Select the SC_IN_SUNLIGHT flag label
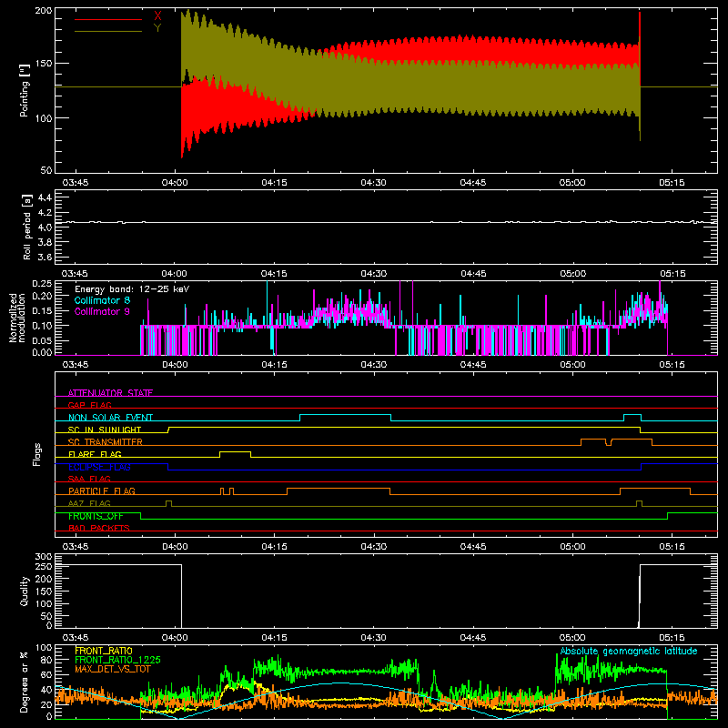 (x=105, y=430)
